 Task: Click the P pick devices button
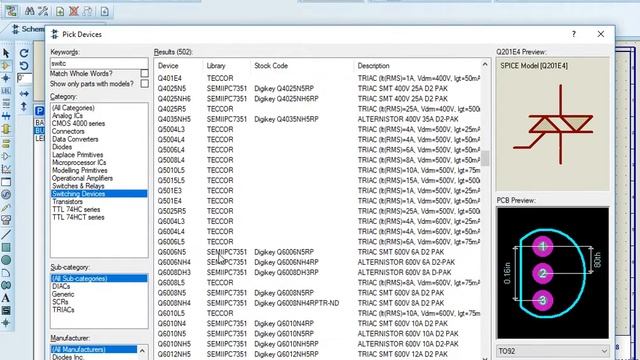[x=39, y=111]
